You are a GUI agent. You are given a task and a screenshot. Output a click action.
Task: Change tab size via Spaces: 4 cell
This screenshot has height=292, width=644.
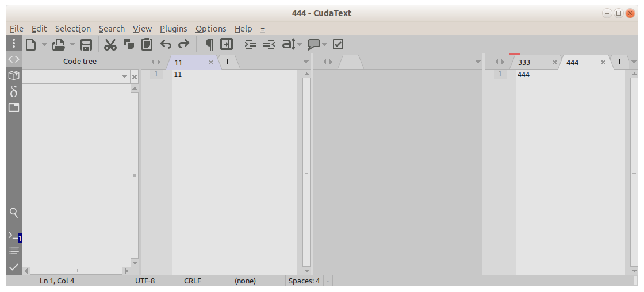304,281
